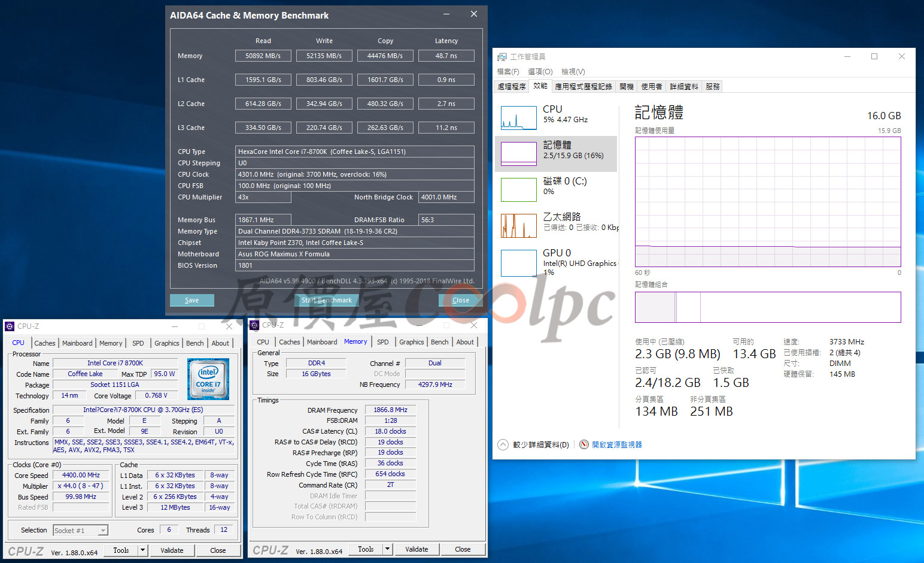Click DRAM Frequency value 1866.8 MHz
This screenshot has height=563, width=924.
pyautogui.click(x=391, y=410)
